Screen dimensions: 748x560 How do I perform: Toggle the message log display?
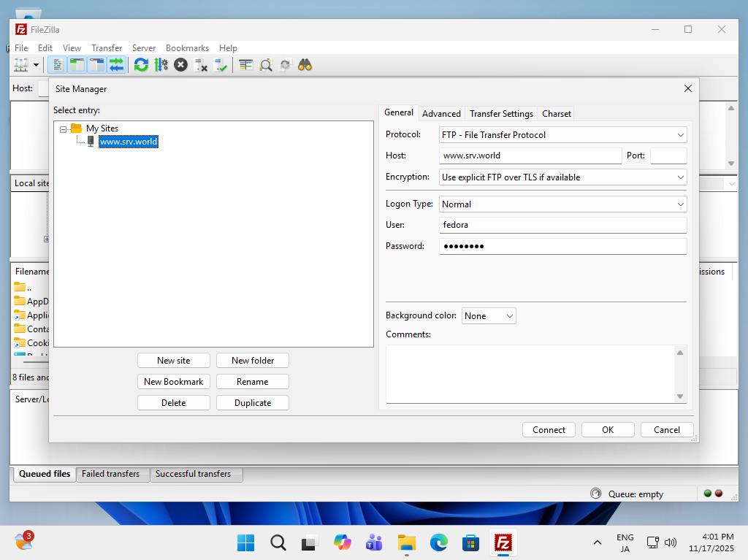coord(57,65)
